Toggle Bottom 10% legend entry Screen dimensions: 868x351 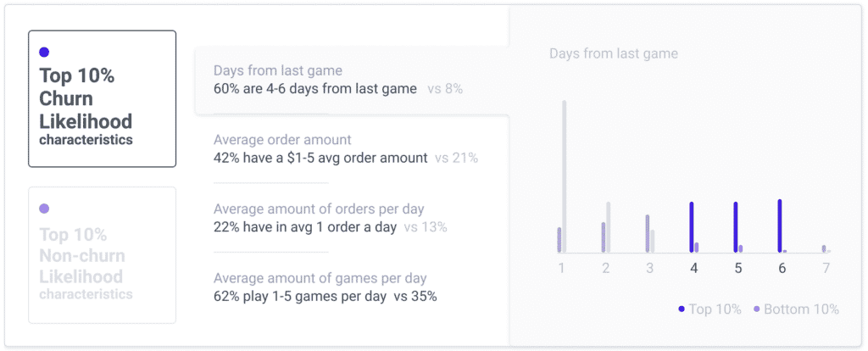tap(796, 309)
